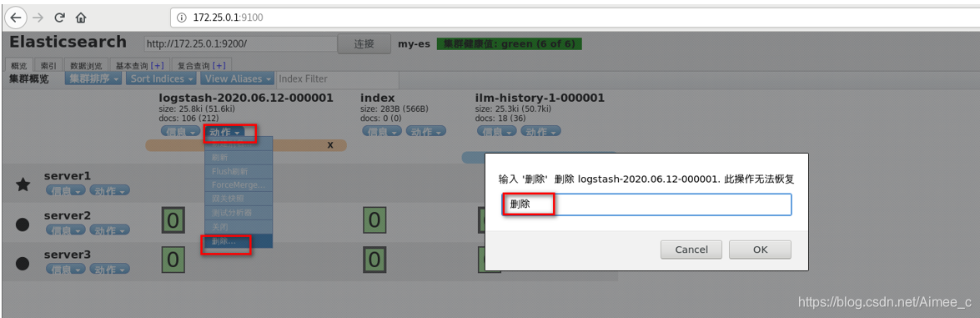Open 信息 dropdown for server1
The width and height of the screenshot is (980, 318).
66,191
